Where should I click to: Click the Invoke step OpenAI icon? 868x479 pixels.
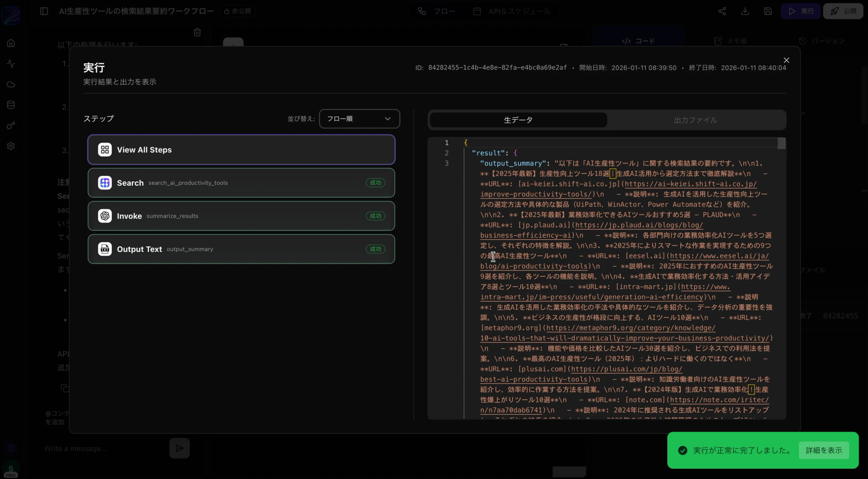coord(105,216)
